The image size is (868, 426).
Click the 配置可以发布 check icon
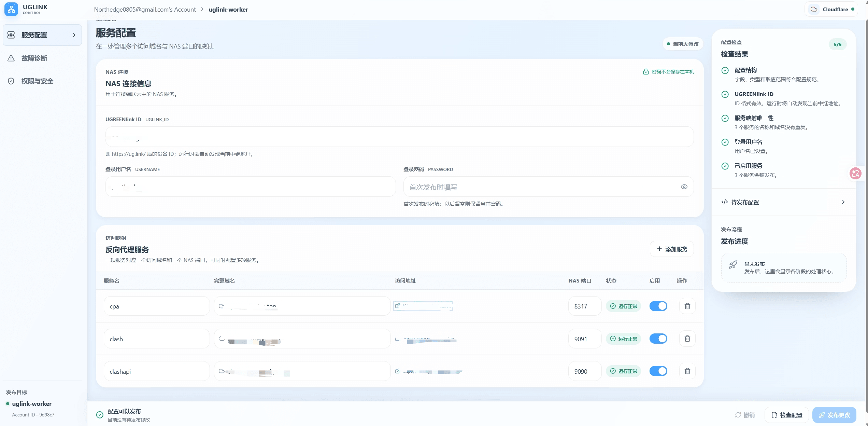tap(100, 415)
